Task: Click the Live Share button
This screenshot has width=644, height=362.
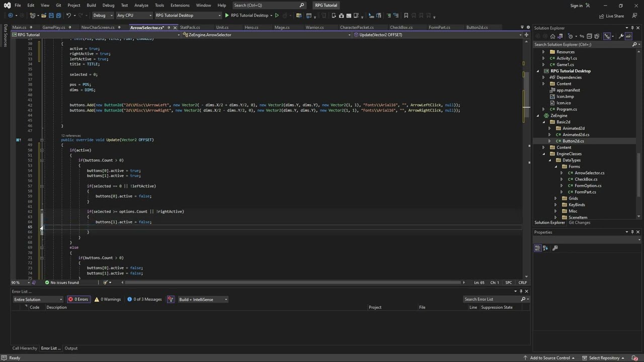Action: [611, 16]
